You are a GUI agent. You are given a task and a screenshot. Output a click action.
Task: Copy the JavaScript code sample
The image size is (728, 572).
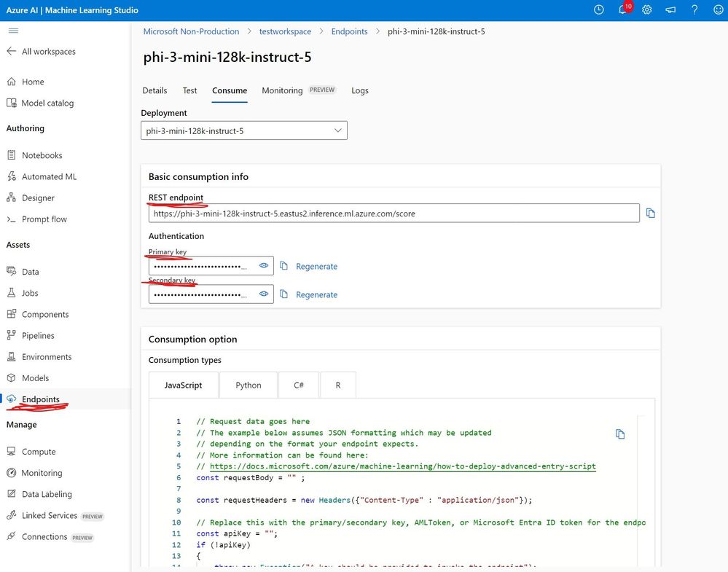click(620, 434)
